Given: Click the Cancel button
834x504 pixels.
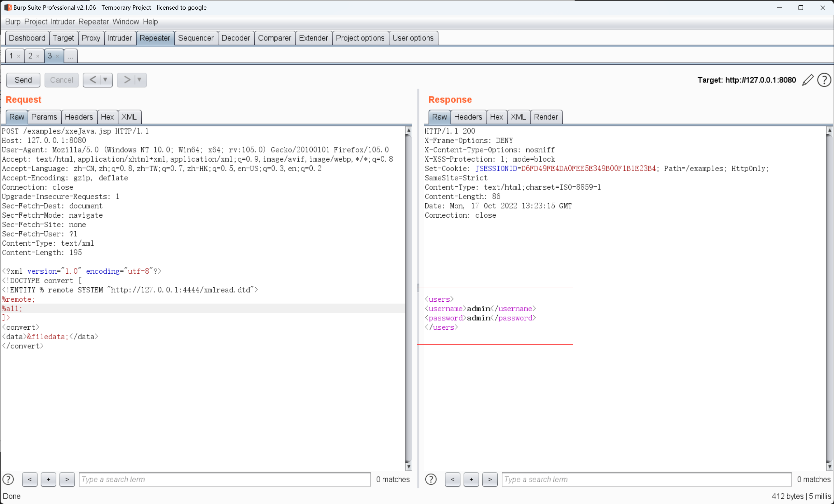Looking at the screenshot, I should point(62,80).
